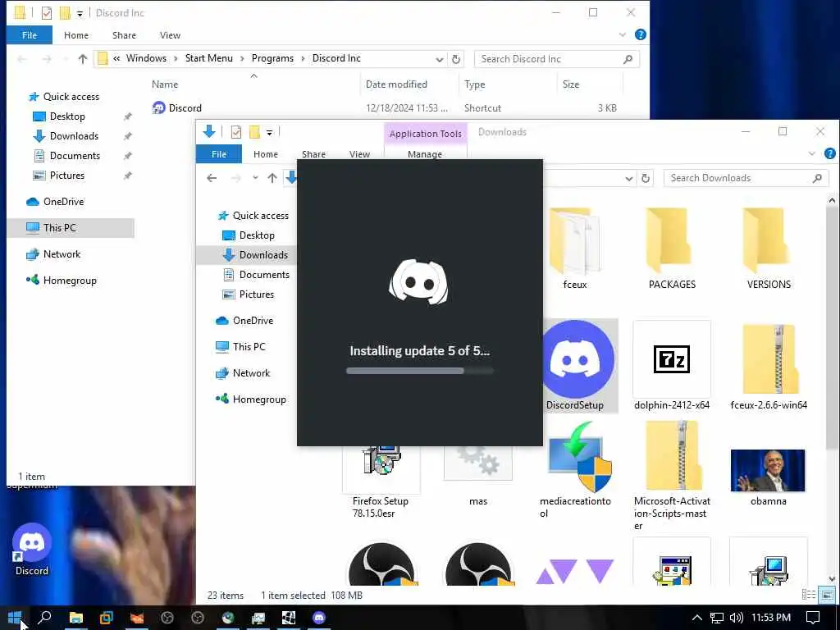Switch to Discord in the taskbar

click(319, 618)
